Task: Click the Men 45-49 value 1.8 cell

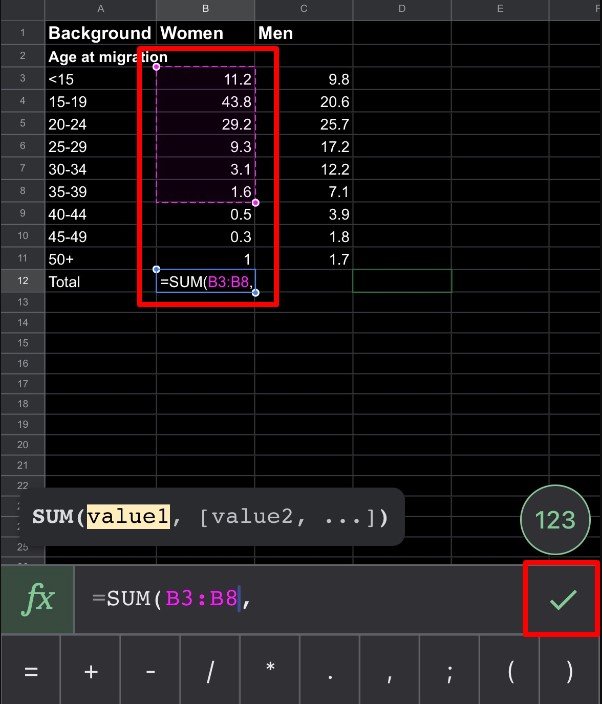Action: 304,236
